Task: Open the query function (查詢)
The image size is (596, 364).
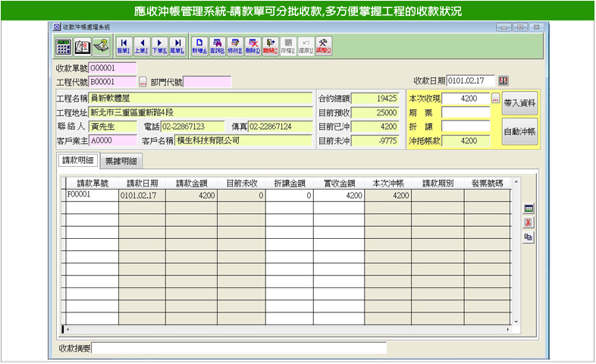Action: [x=217, y=45]
